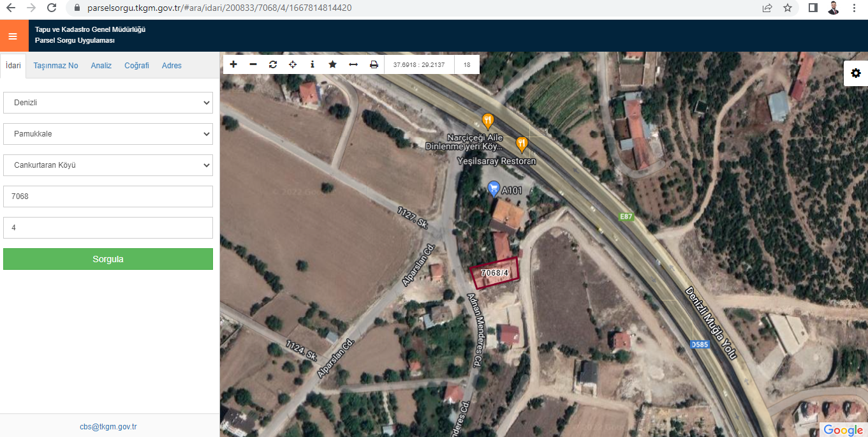Image resolution: width=868 pixels, height=437 pixels.
Task: Click the zoom level value 18
Action: click(x=467, y=64)
